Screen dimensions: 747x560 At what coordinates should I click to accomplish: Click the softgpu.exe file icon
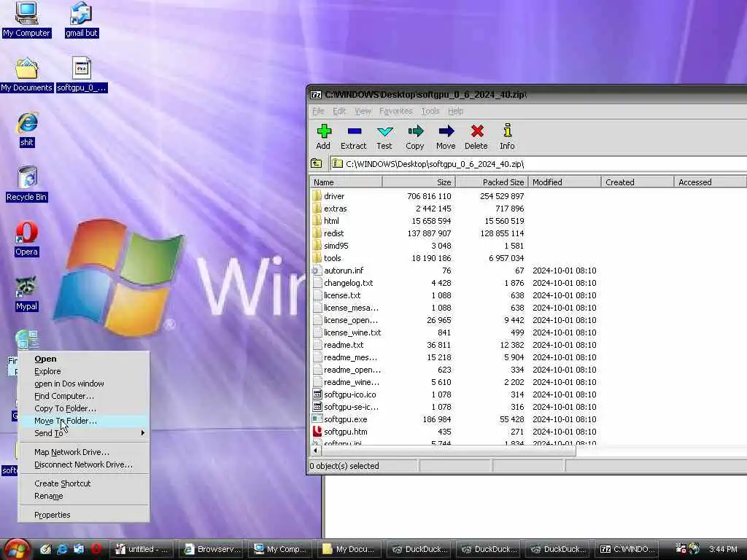tap(317, 419)
